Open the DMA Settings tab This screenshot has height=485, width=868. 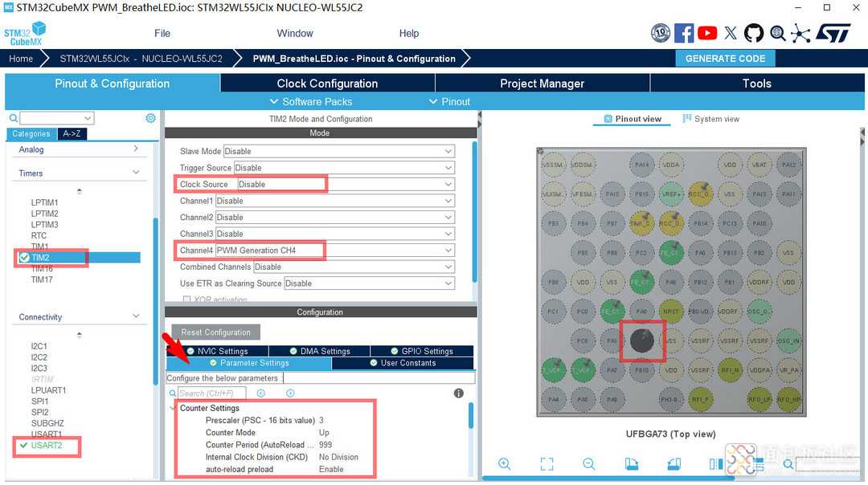[x=320, y=351]
